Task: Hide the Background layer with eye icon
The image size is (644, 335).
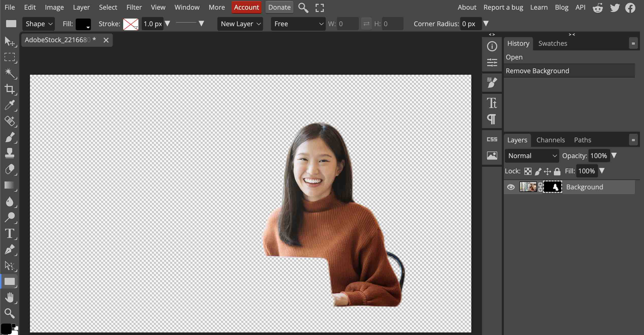Action: pyautogui.click(x=511, y=187)
